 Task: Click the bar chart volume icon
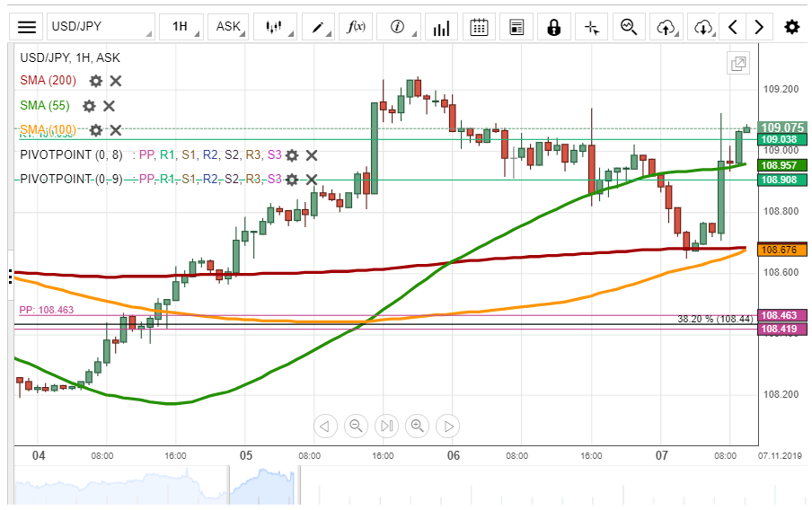pyautogui.click(x=440, y=27)
